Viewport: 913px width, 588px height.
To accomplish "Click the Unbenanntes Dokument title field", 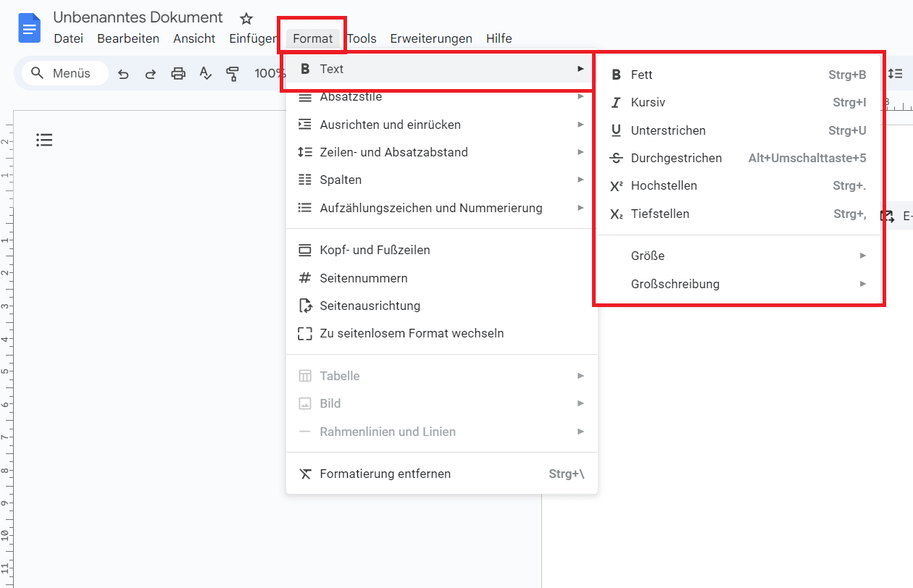I will (137, 17).
